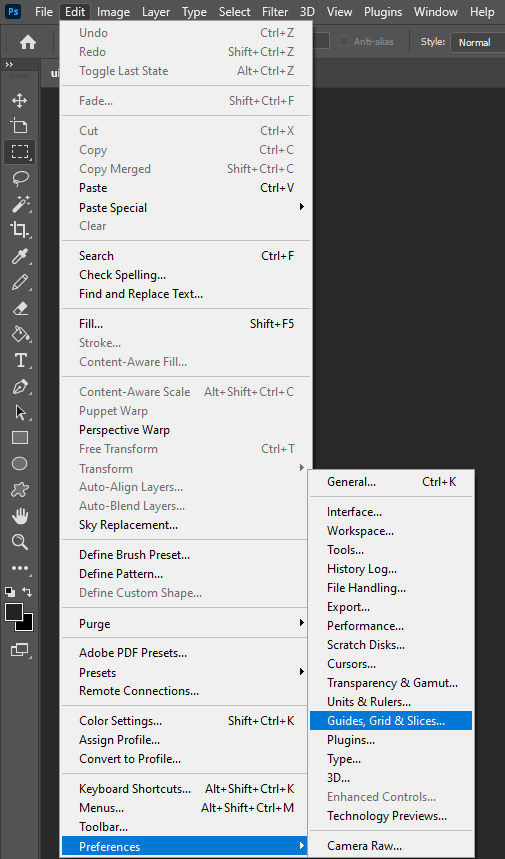This screenshot has width=505, height=859.
Task: Select the Crop tool
Action: 20,230
